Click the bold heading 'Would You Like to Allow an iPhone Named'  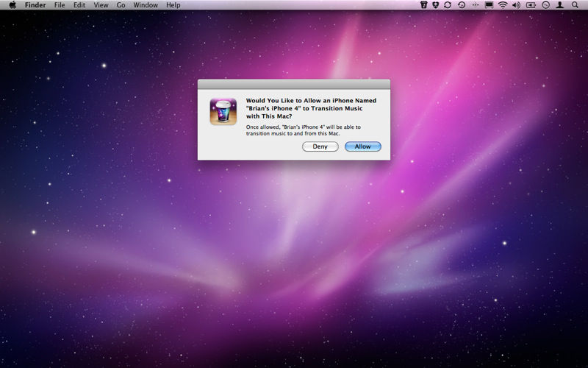coord(311,101)
